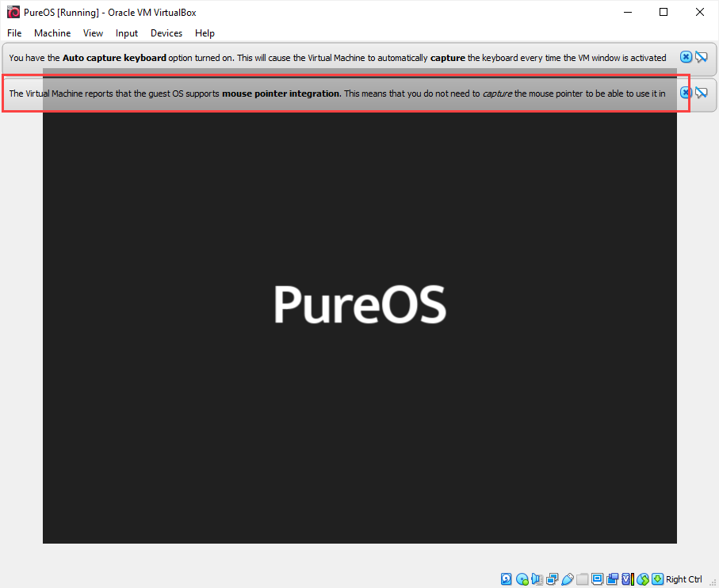719x588 pixels.
Task: Open the Devices menu
Action: coord(166,33)
